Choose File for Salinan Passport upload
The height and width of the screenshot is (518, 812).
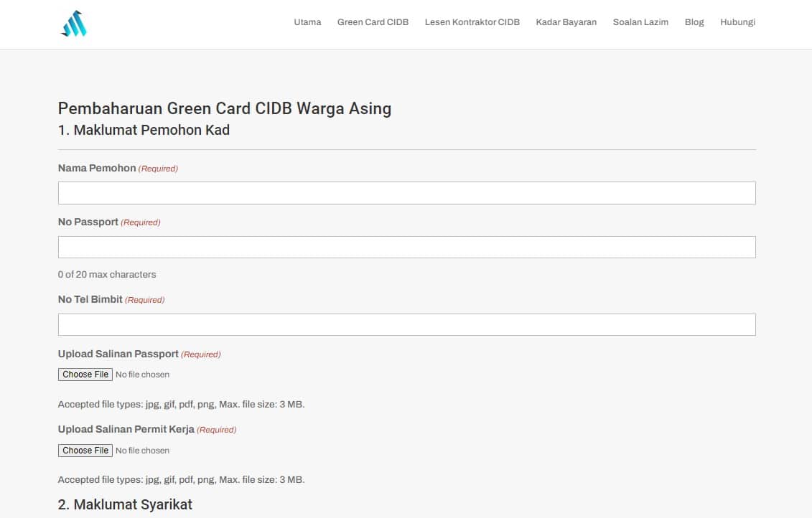[85, 374]
